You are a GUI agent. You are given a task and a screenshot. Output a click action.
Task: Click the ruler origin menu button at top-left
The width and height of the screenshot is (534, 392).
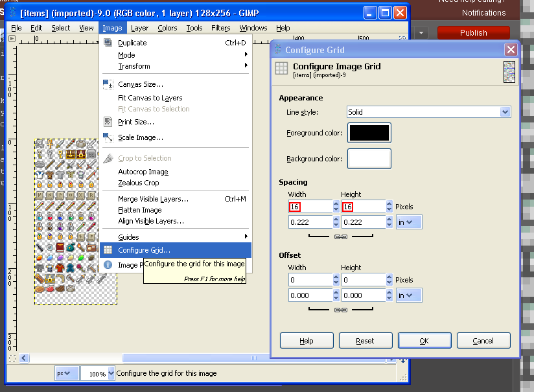click(x=12, y=38)
